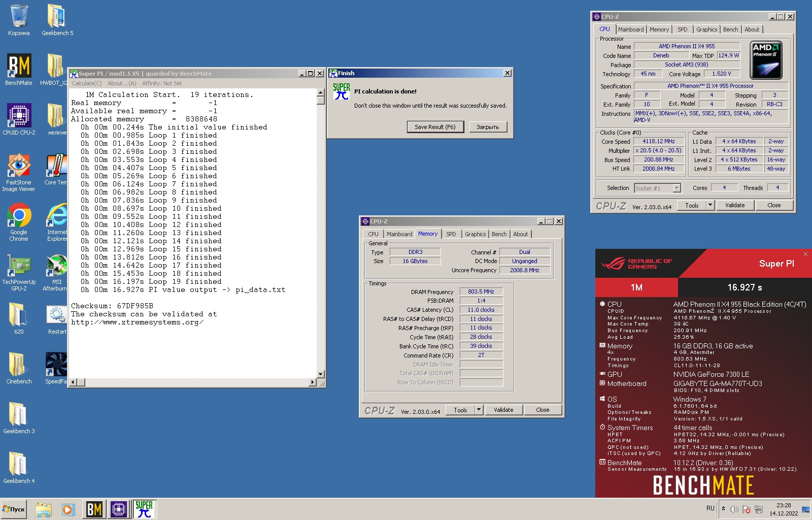
Task: Switch to BenchMate in the taskbar
Action: coord(94,509)
